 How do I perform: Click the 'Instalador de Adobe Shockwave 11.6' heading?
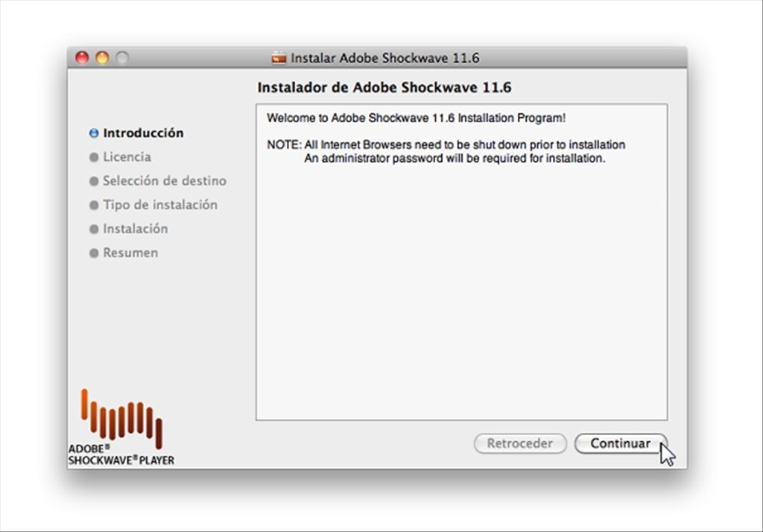[x=384, y=88]
